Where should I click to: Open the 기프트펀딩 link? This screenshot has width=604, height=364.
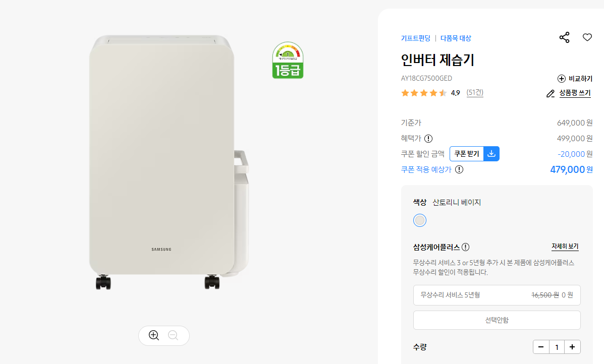[x=416, y=38]
